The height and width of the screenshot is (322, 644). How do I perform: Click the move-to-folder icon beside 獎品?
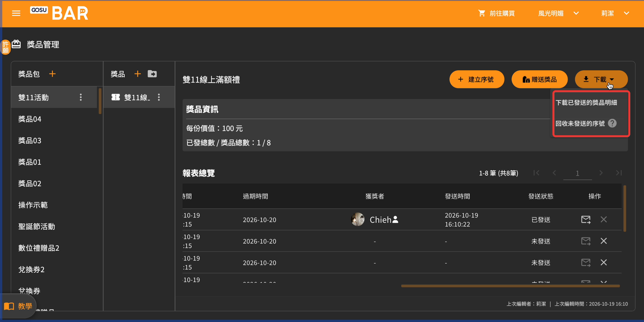(152, 74)
